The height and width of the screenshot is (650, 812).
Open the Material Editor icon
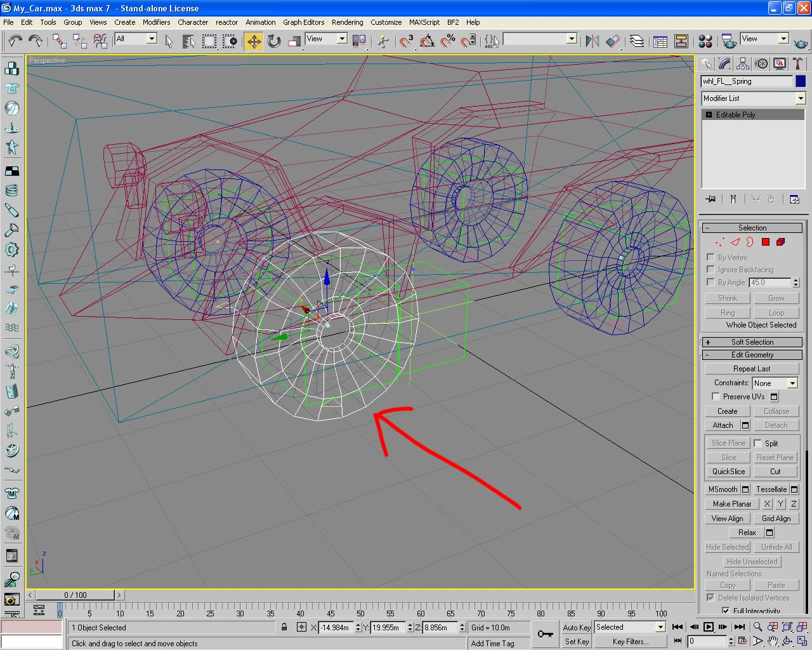click(705, 42)
